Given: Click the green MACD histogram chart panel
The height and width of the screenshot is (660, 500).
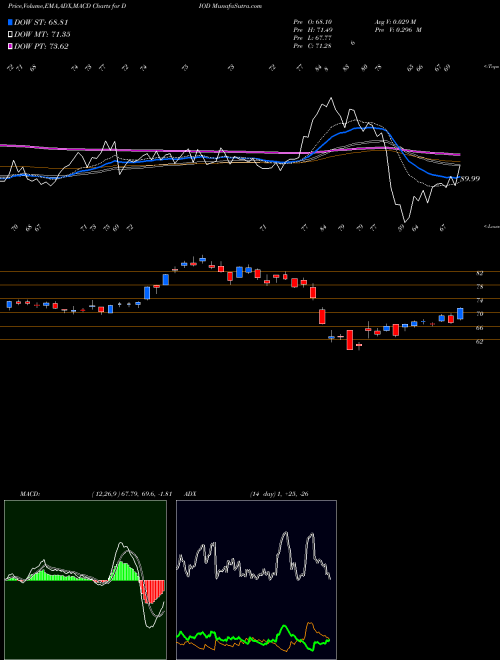Looking at the screenshot, I should tap(85, 580).
